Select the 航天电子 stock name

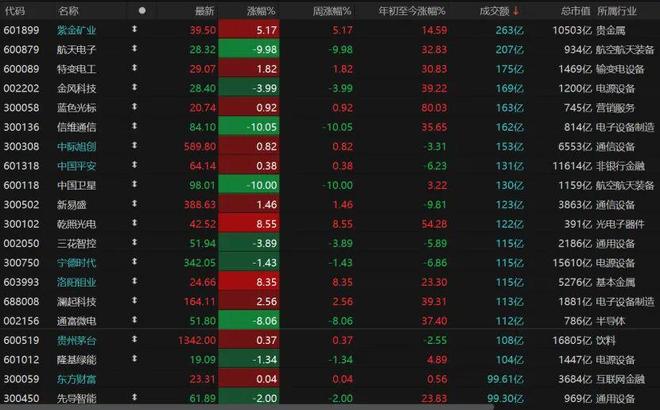tap(76, 50)
